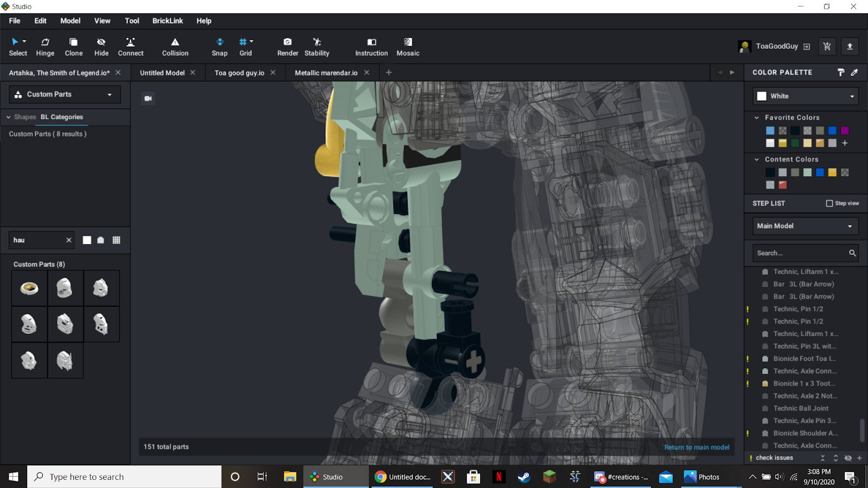The image size is (868, 488).
Task: Open the Render tool
Action: [288, 47]
